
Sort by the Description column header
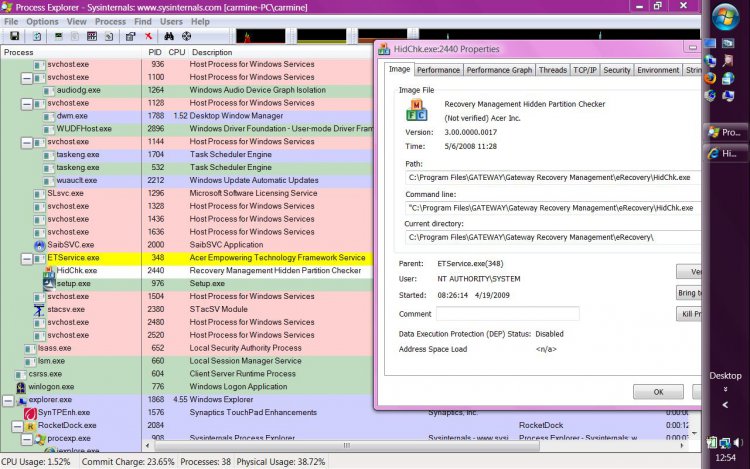coord(212,52)
